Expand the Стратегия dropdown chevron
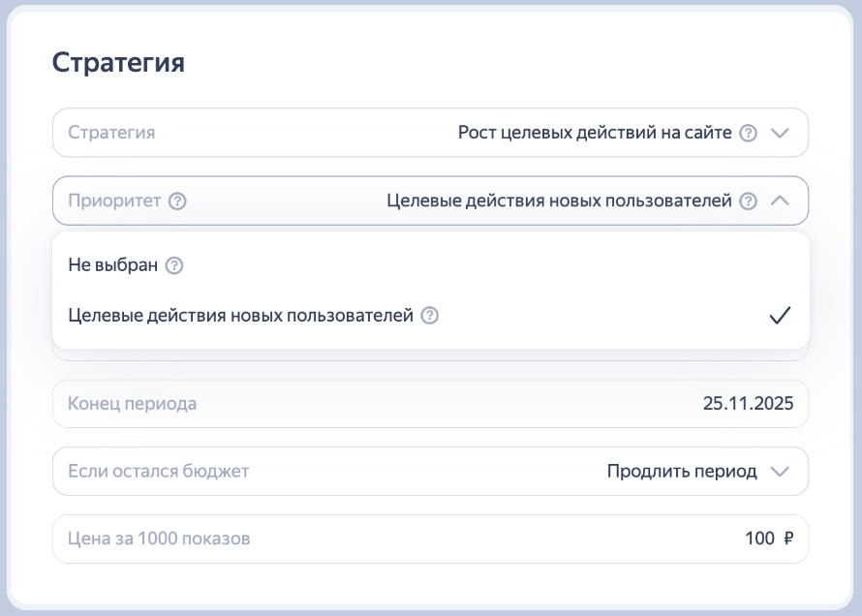The height and width of the screenshot is (616, 862). coord(780,134)
